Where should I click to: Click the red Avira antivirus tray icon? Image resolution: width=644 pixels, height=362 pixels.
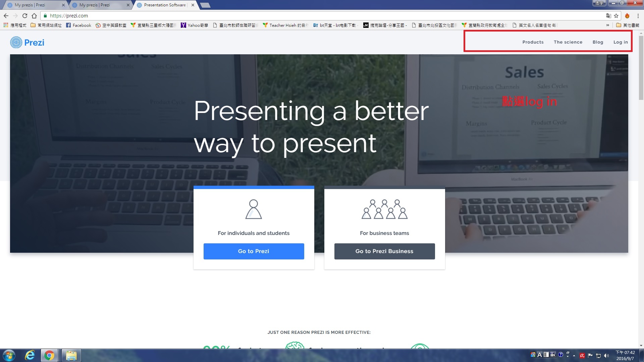pos(582,355)
